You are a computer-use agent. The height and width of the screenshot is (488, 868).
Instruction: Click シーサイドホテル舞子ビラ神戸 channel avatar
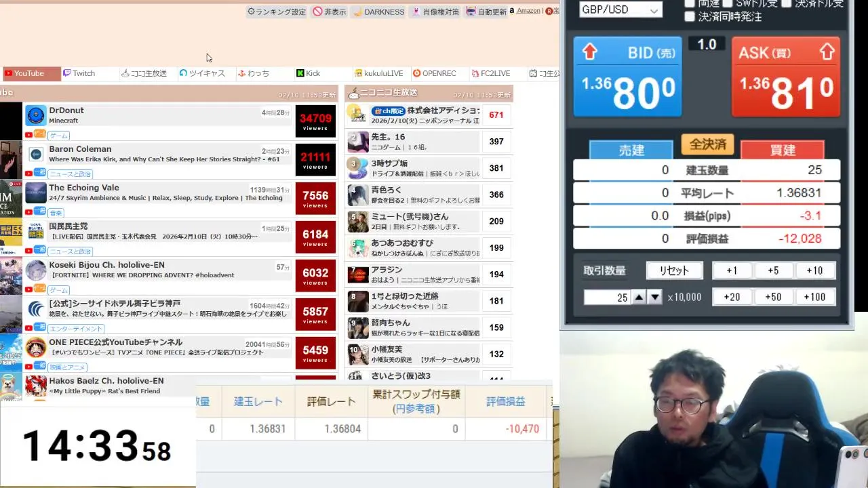coord(36,308)
